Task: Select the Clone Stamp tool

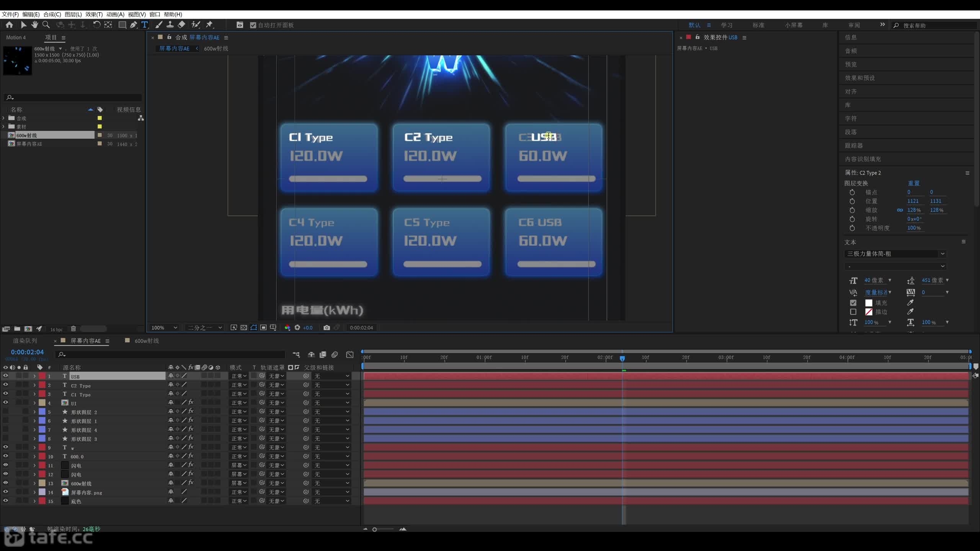Action: pyautogui.click(x=170, y=25)
